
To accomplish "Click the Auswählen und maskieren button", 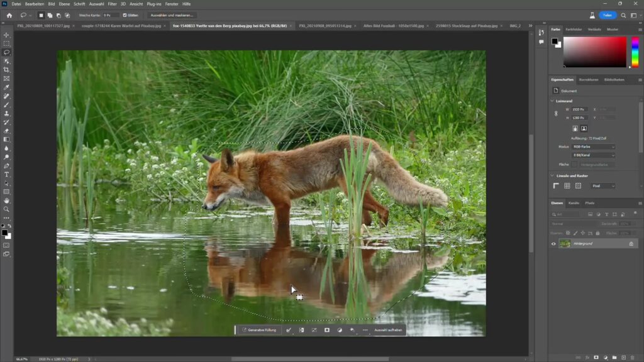I will (x=173, y=15).
